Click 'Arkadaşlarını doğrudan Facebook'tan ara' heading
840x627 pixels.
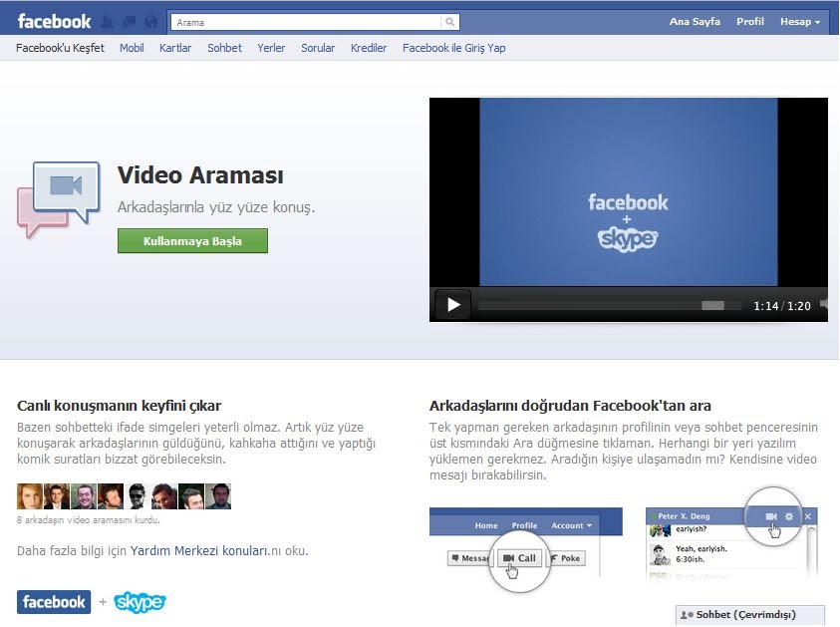tap(570, 406)
